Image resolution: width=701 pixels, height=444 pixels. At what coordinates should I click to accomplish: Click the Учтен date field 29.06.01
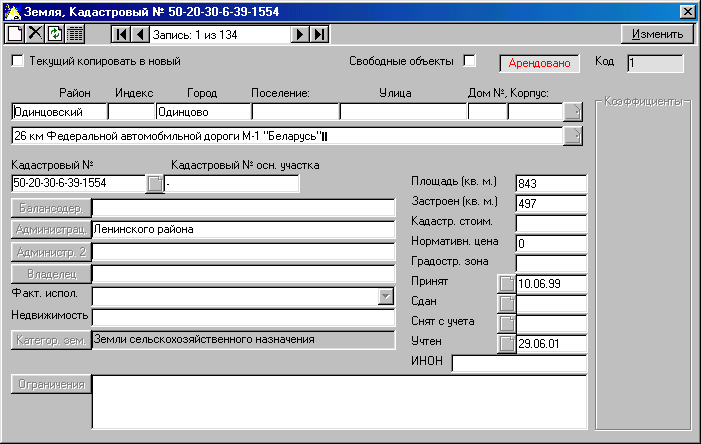[551, 344]
